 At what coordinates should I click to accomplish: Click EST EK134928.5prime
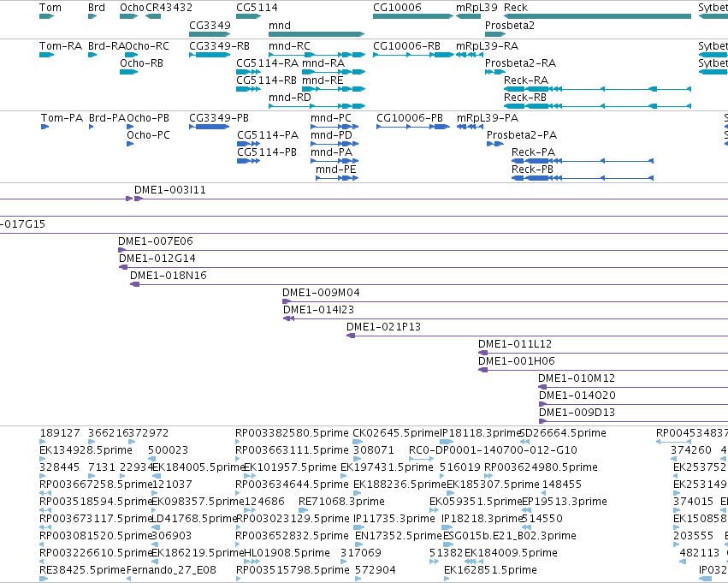point(43,459)
